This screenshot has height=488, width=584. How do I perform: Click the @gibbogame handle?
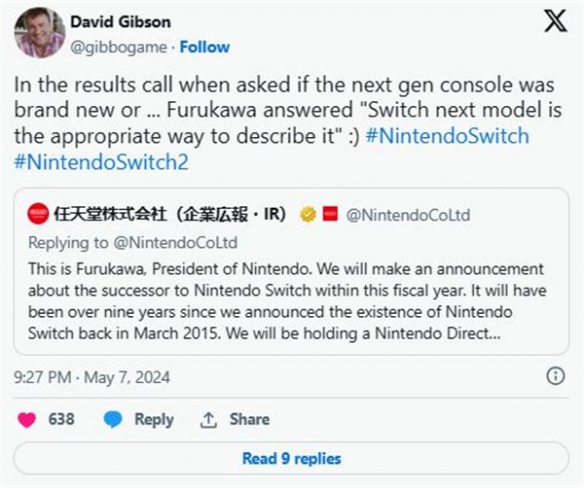[118, 47]
